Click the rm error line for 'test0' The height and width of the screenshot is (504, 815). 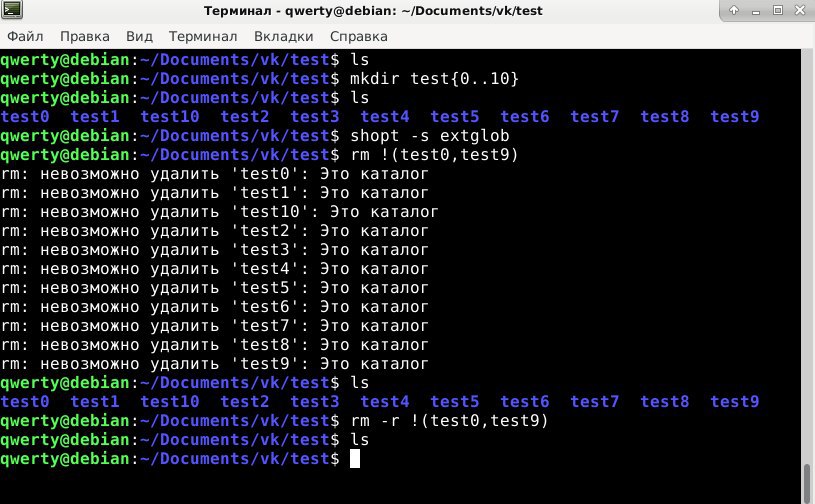pyautogui.click(x=214, y=174)
